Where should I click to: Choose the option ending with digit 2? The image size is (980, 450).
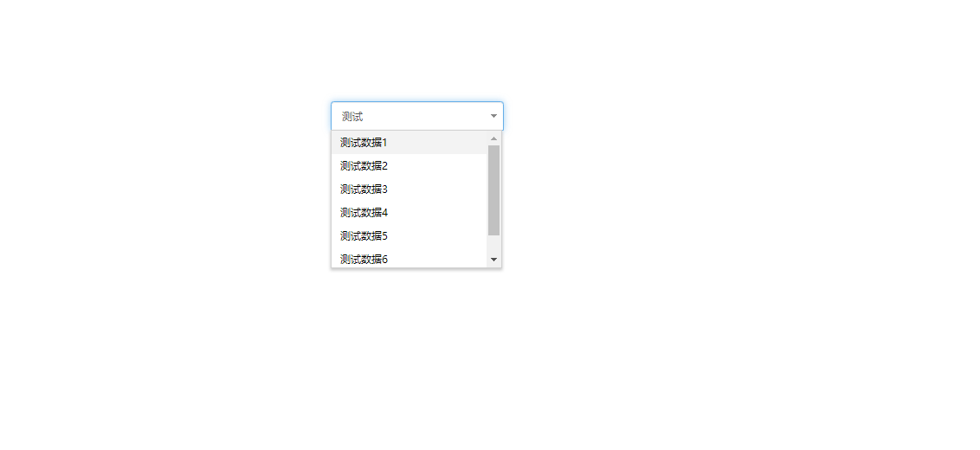[409, 165]
